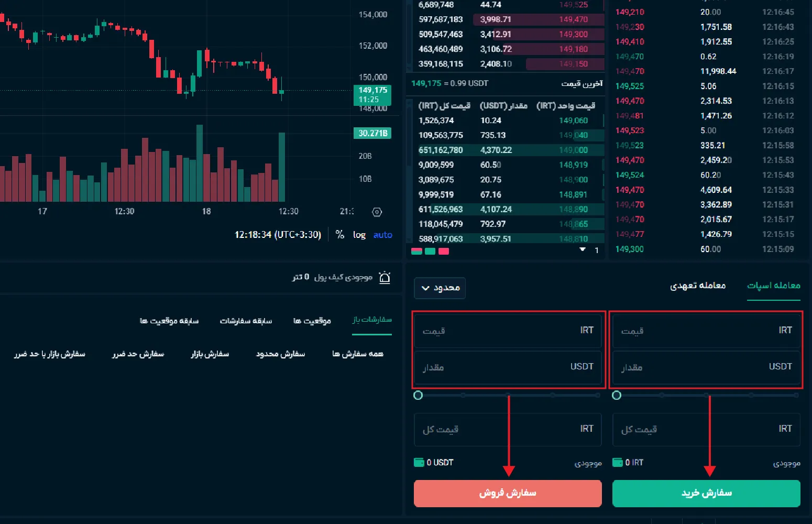
Task: Click the IRT balance wallet icon
Action: point(618,462)
